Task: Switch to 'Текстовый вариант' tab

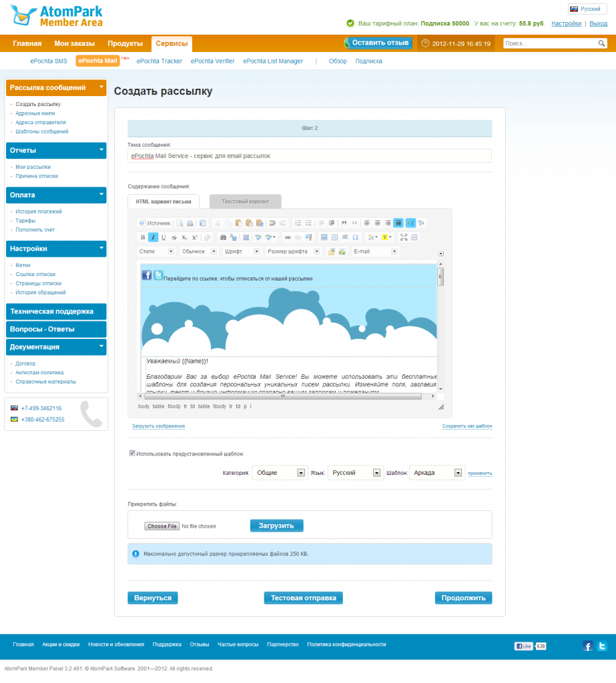Action: [246, 201]
